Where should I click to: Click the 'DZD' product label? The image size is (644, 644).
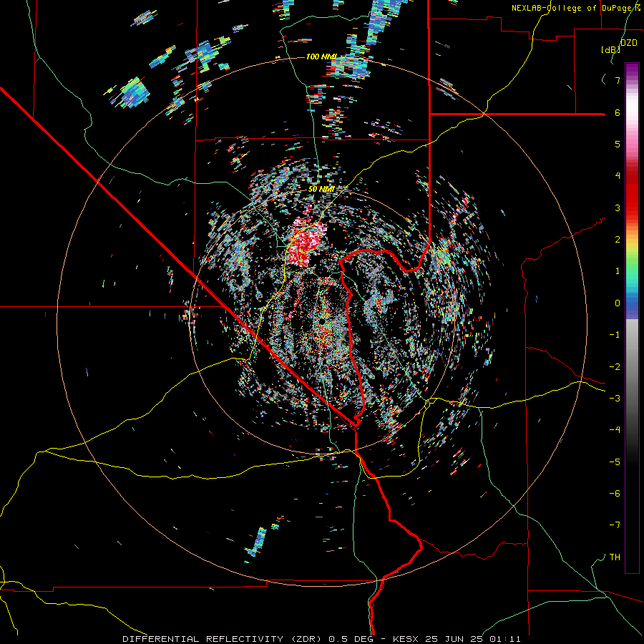[629, 43]
